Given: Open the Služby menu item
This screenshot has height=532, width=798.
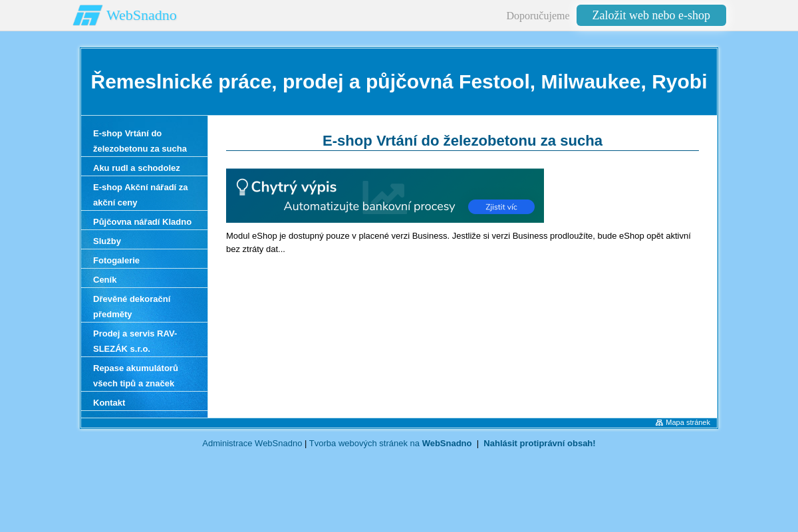Looking at the screenshot, I should tap(144, 241).
